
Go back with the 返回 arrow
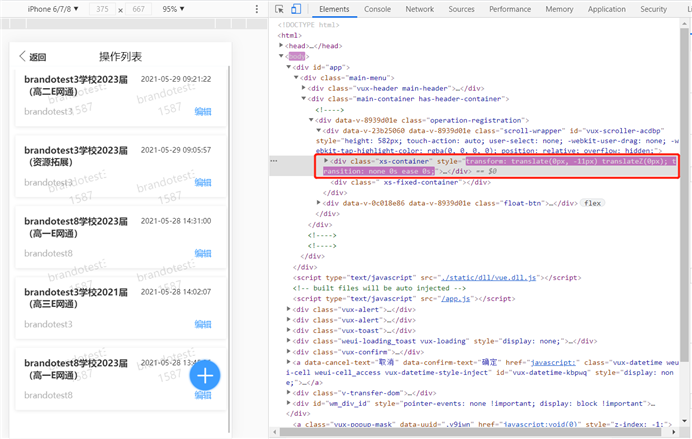[33, 56]
